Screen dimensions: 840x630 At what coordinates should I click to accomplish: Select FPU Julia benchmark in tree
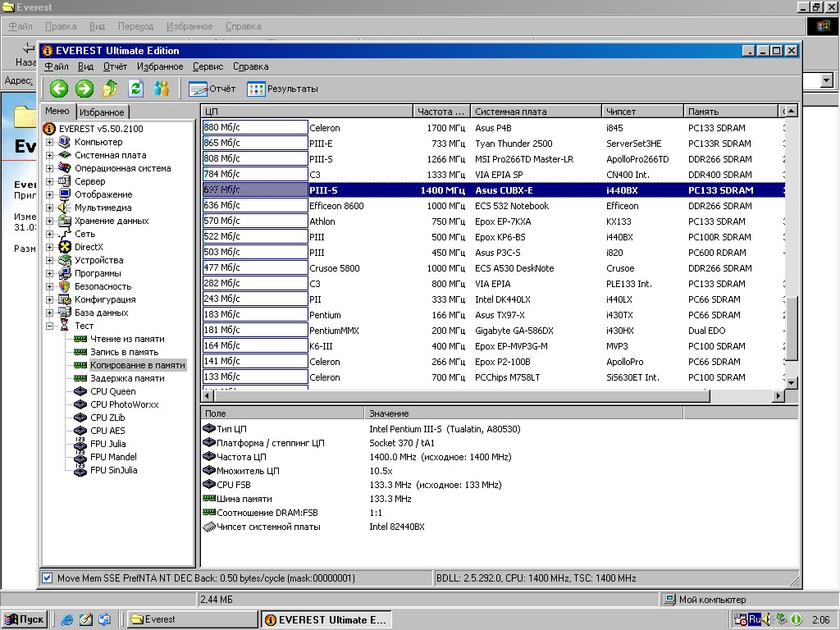coord(107,444)
